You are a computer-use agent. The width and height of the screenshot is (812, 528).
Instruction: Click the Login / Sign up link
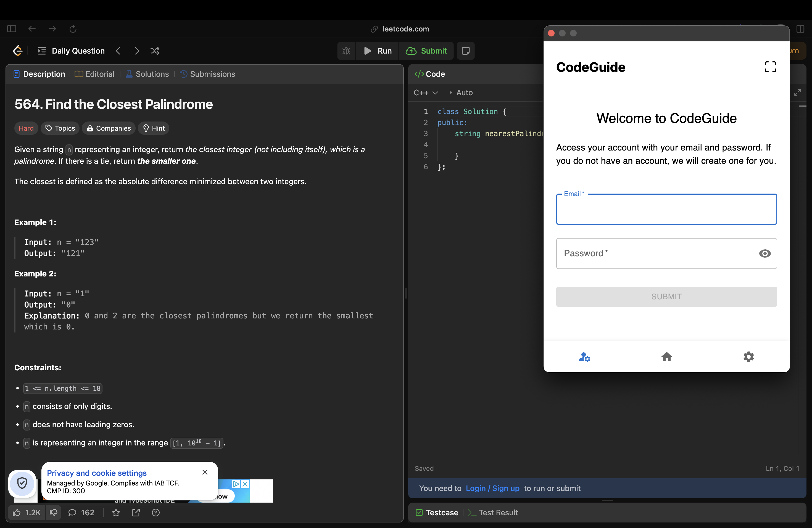pos(492,488)
